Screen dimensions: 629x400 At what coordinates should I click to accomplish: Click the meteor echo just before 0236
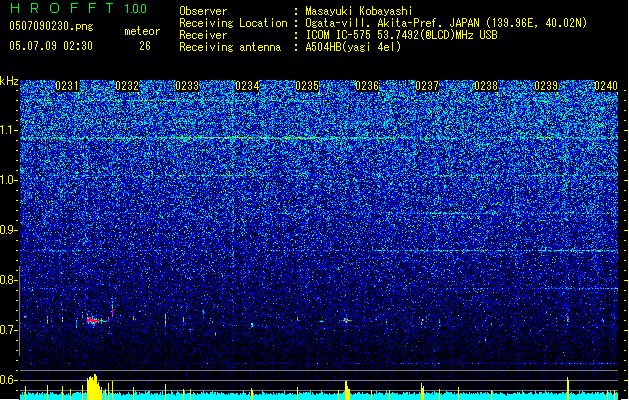click(346, 320)
